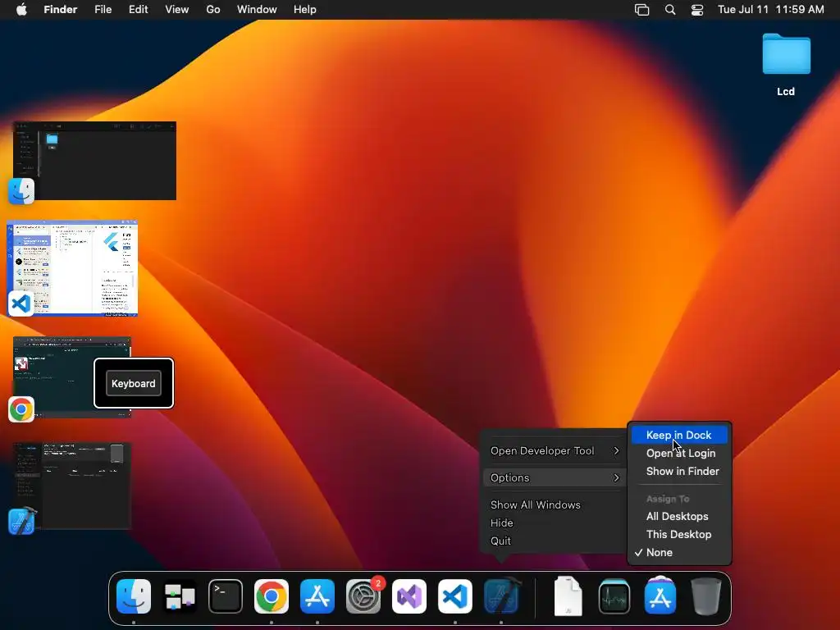Click the Keyboard label window
Screen dimensions: 840x630
tap(134, 384)
